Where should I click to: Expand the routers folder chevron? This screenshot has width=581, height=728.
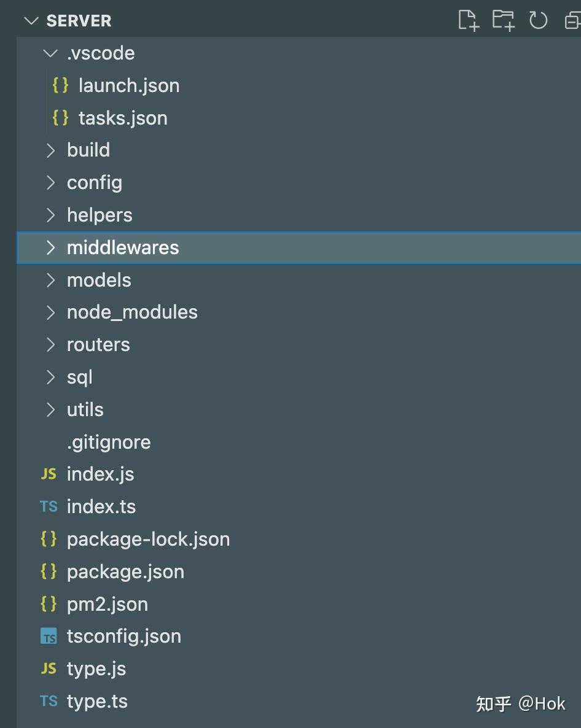(51, 345)
